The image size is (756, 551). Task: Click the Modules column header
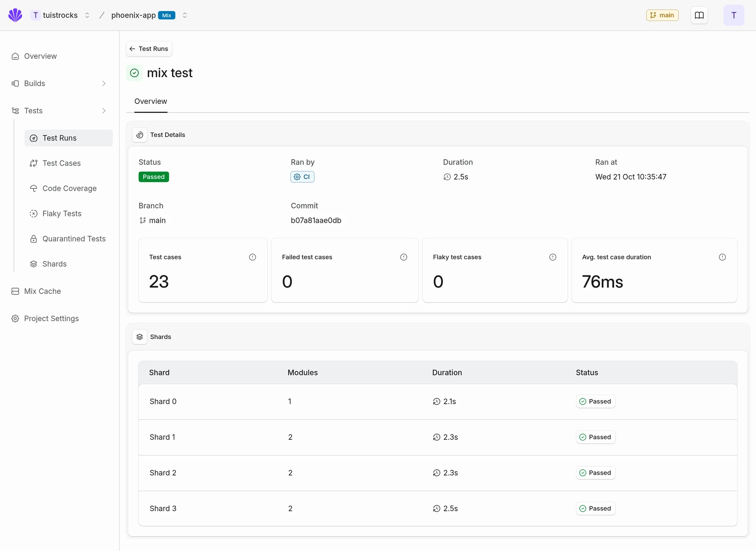[302, 373]
